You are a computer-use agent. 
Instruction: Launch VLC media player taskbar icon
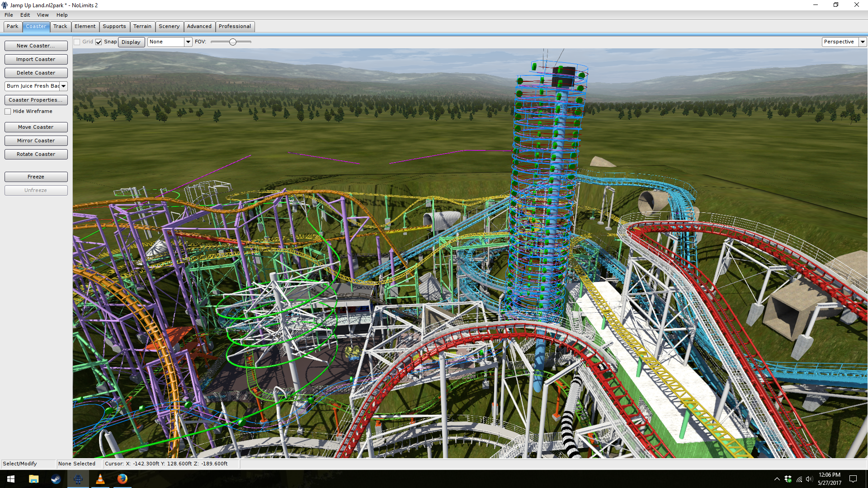pyautogui.click(x=100, y=479)
